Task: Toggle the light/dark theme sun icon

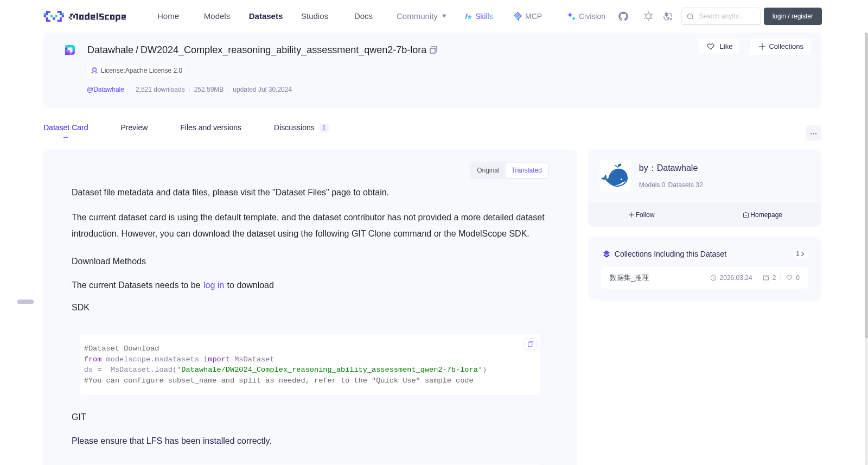Action: click(x=648, y=16)
